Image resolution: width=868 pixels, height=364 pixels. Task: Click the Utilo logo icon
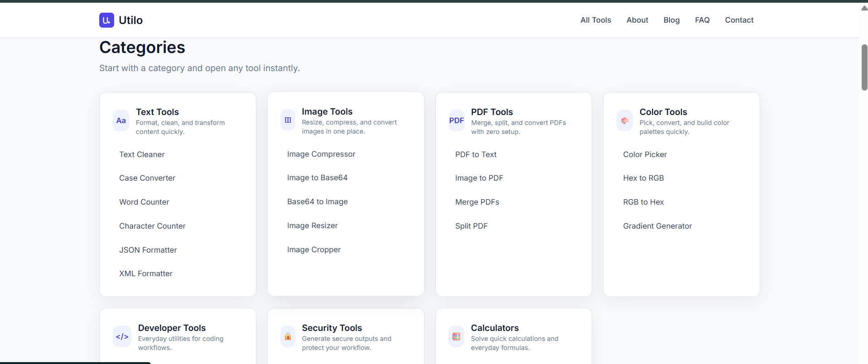[106, 20]
